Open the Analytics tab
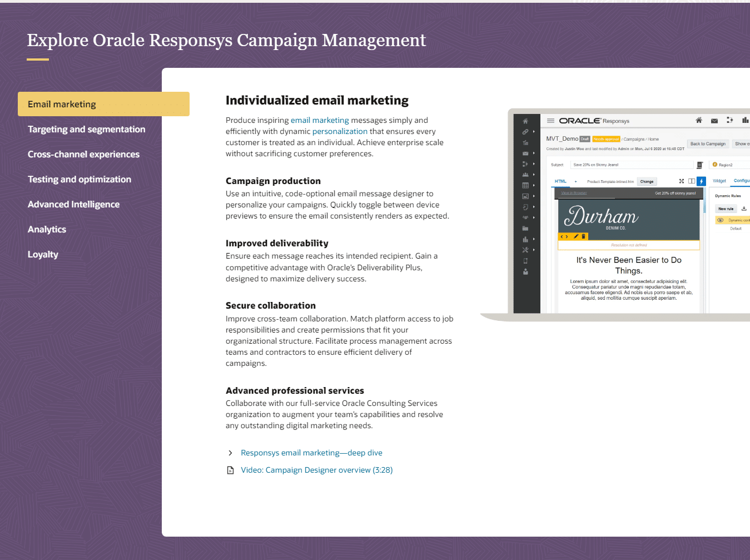750x560 pixels. click(47, 229)
